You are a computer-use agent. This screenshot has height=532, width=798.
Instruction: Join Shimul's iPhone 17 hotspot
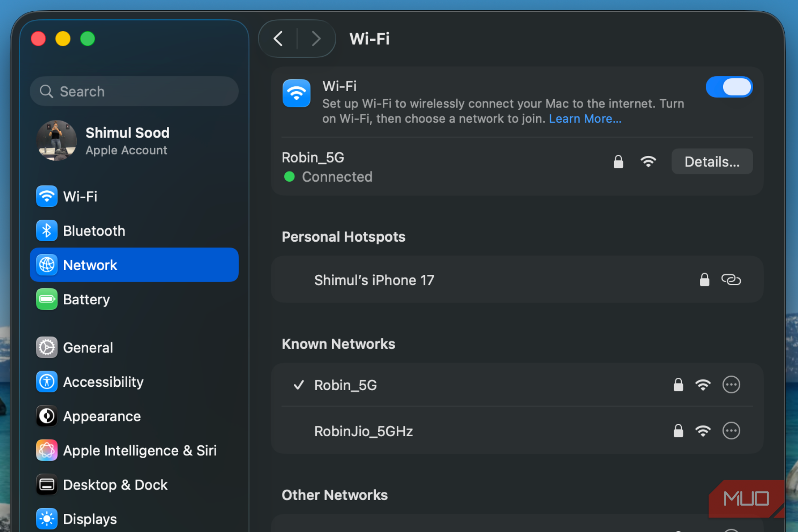pyautogui.click(x=517, y=280)
